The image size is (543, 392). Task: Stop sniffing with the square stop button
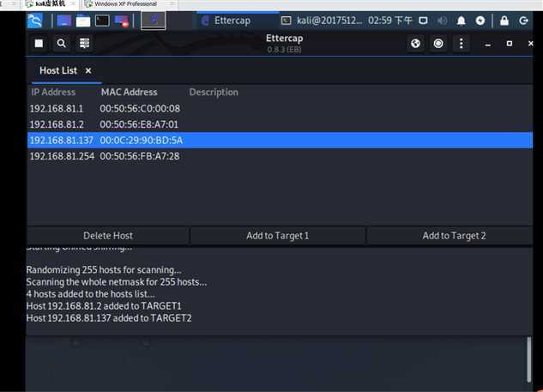39,43
